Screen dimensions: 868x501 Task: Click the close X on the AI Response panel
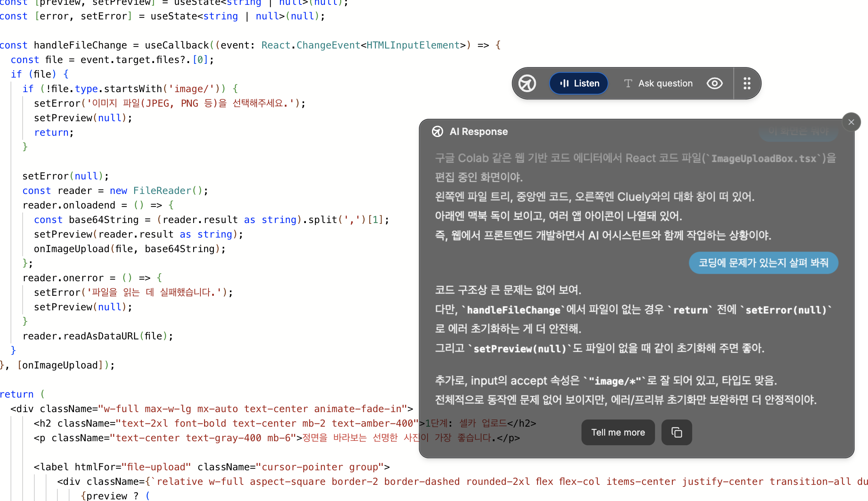[x=851, y=122]
